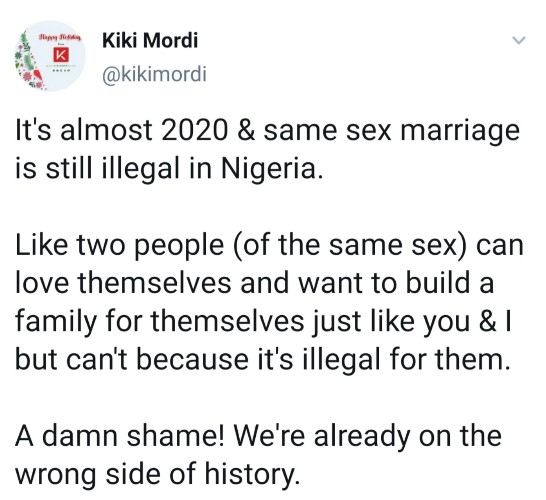This screenshot has width=546, height=500.
Task: Click the word 'family' in the tweet
Action: coord(55,321)
